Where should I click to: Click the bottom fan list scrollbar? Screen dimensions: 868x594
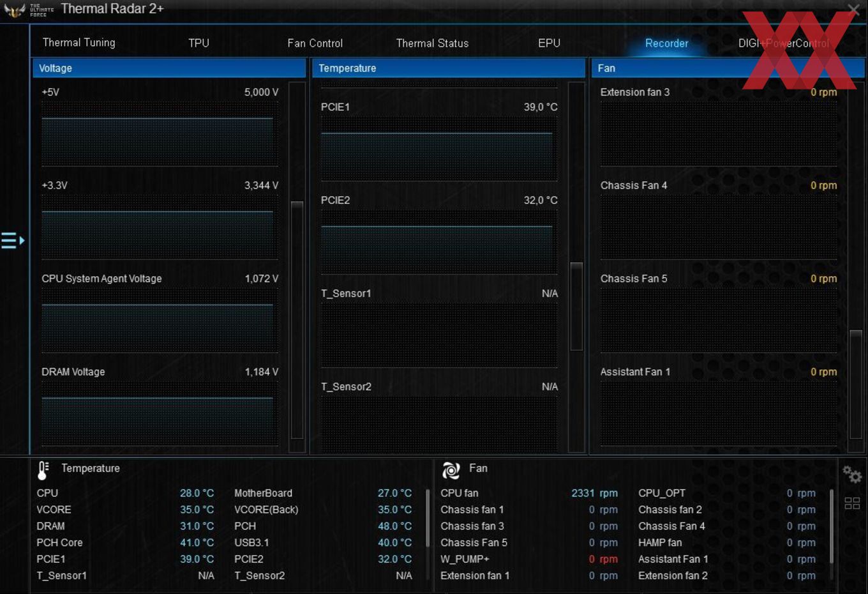pos(831,526)
